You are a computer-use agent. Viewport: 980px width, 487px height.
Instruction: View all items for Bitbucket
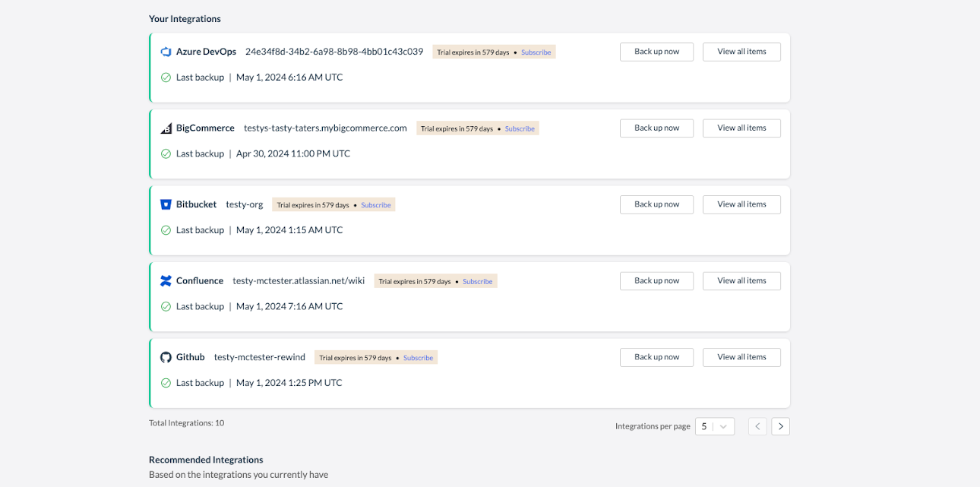(741, 204)
